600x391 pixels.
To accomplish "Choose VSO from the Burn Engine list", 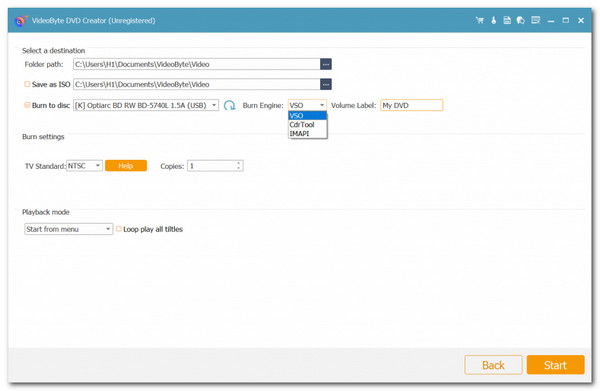I will (x=307, y=116).
